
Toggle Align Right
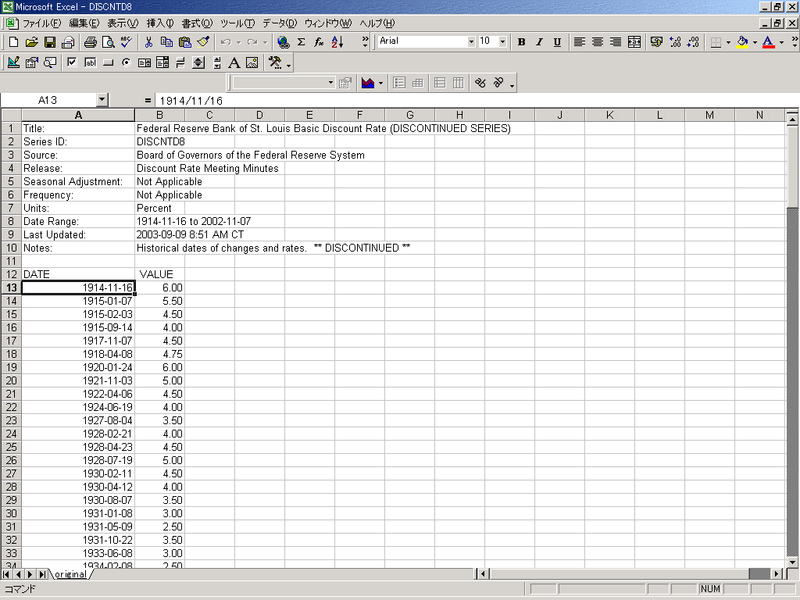(x=616, y=42)
